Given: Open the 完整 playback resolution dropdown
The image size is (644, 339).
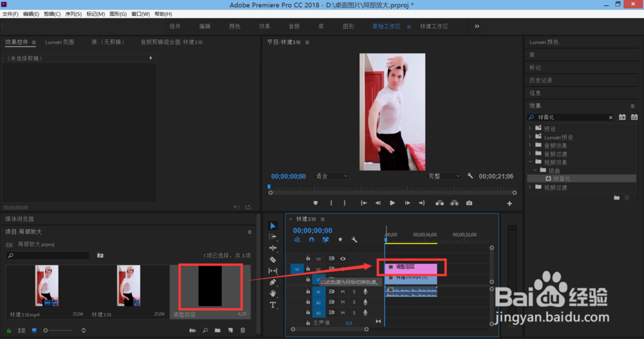Looking at the screenshot, I should tap(444, 176).
